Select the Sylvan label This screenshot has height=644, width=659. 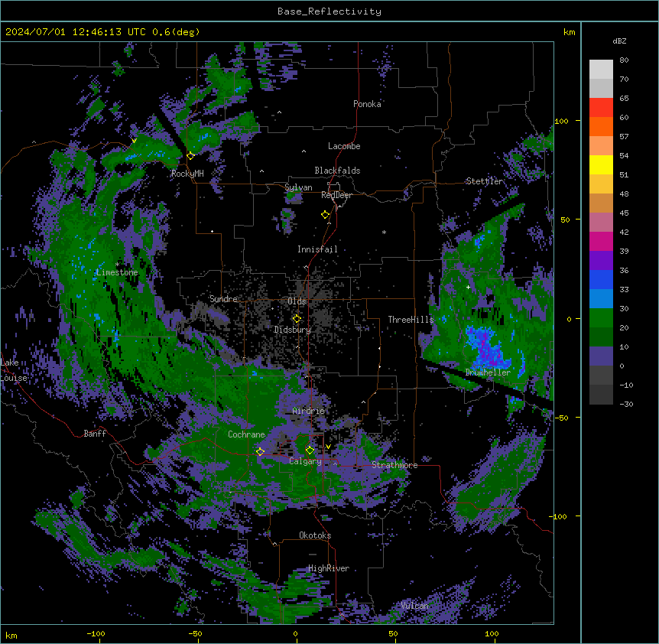298,188
